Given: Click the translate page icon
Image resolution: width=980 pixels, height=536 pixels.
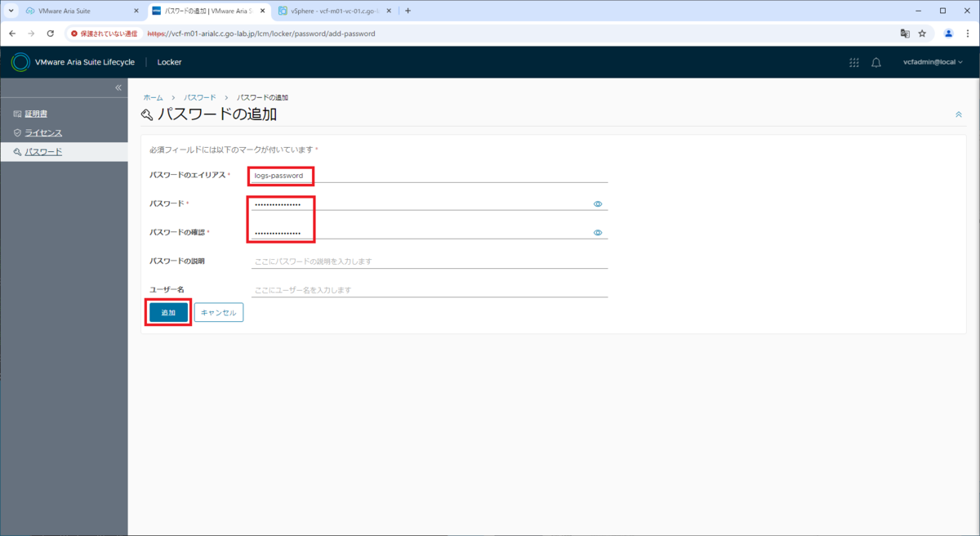Looking at the screenshot, I should [x=905, y=33].
